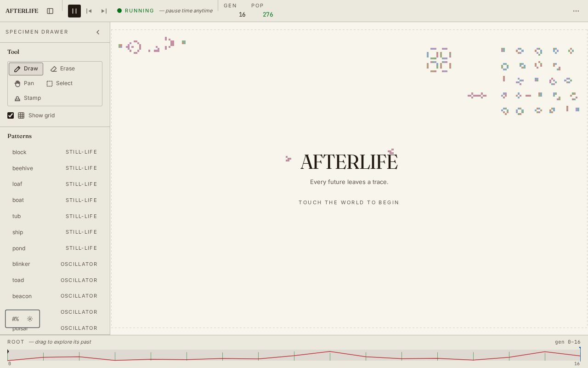Click the sun brightness icon
This screenshot has height=368, width=588.
point(30,319)
